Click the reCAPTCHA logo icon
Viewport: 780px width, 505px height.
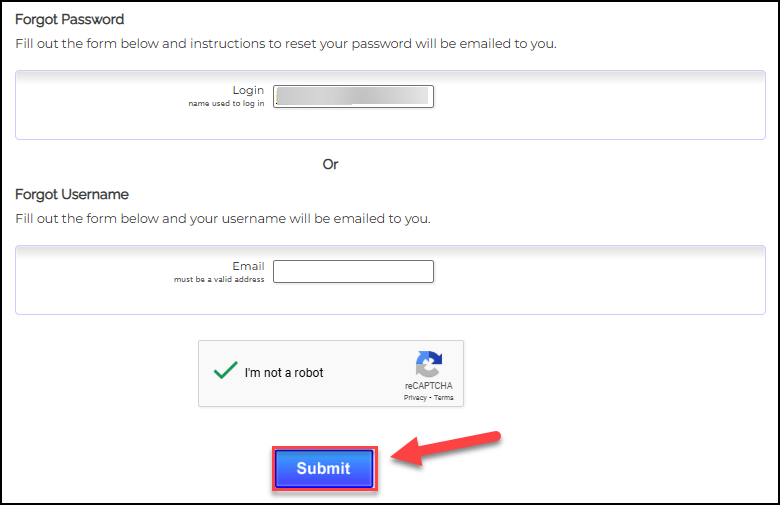click(429, 363)
